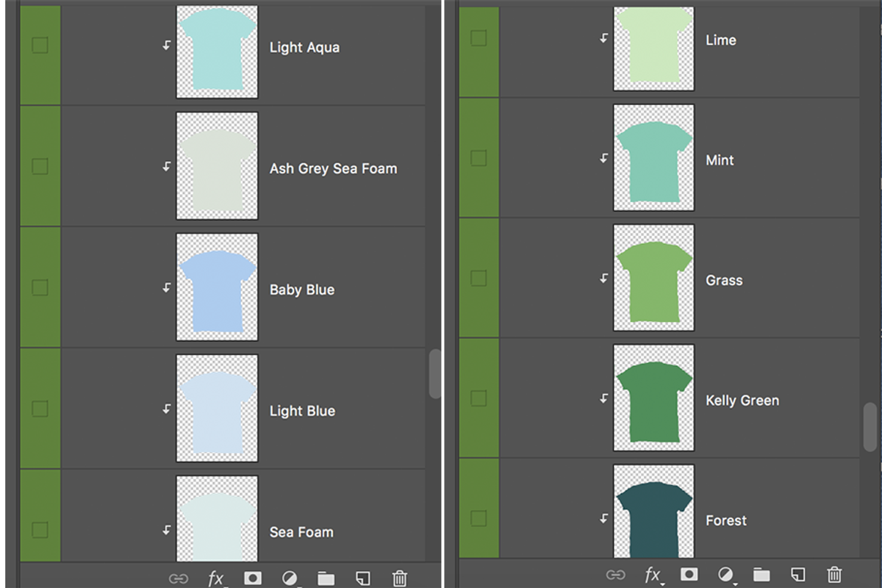Toggle visibility of Sea Foam layer
The height and width of the screenshot is (588, 882).
(40, 530)
